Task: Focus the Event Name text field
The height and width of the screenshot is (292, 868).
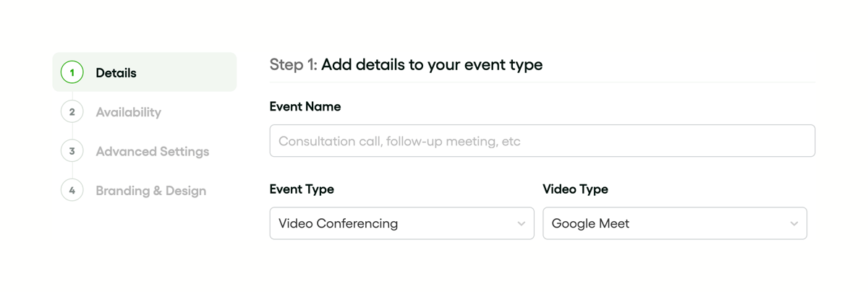Action: 542,141
